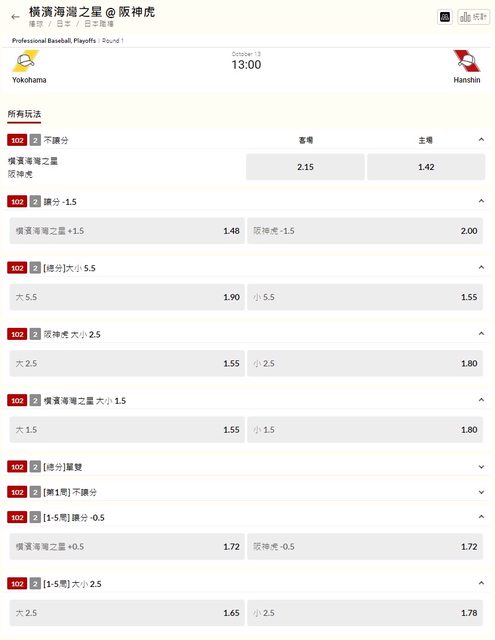Choose 小 2.5 at 1.78 for innings 1-5

(365, 613)
